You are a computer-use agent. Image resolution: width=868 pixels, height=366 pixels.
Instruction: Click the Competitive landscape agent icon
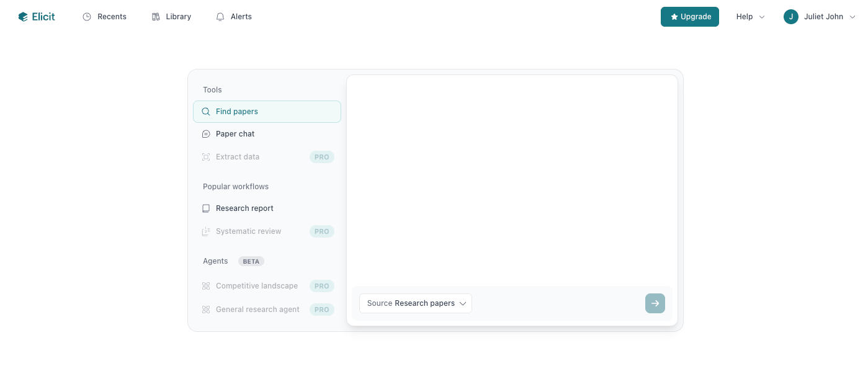[205, 285]
